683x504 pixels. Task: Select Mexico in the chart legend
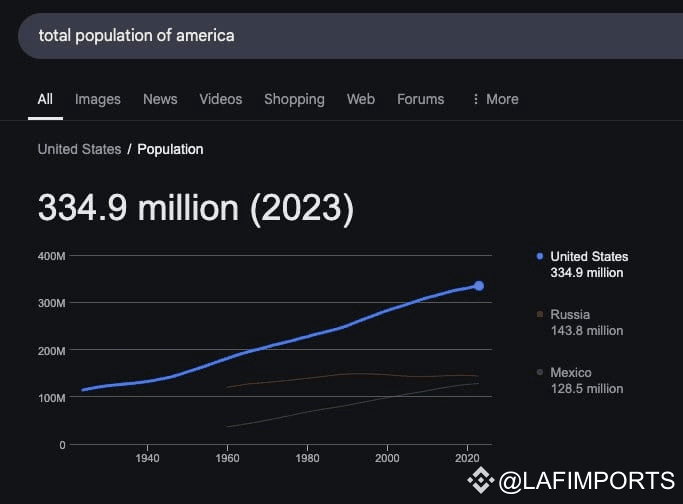pos(571,372)
